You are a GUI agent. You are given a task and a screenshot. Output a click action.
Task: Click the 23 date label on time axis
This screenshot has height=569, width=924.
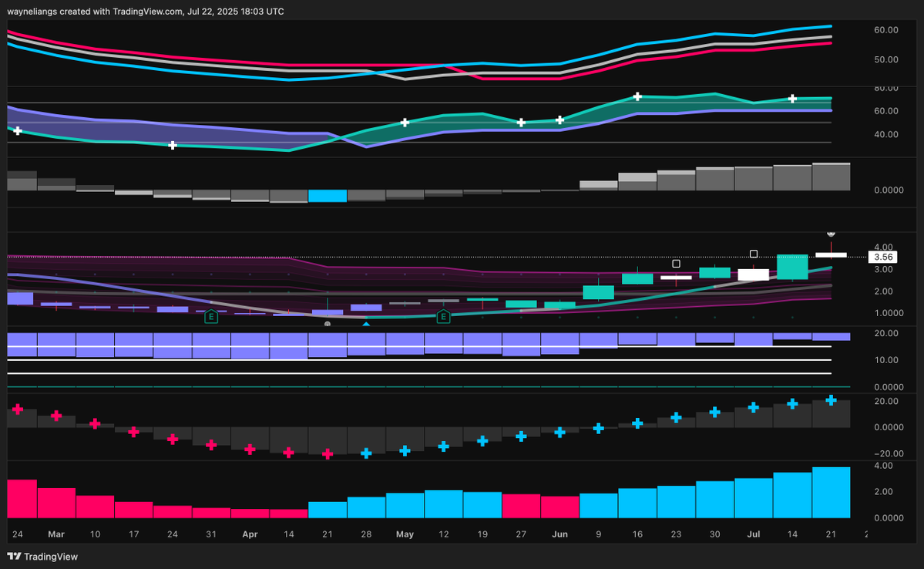pyautogui.click(x=676, y=534)
